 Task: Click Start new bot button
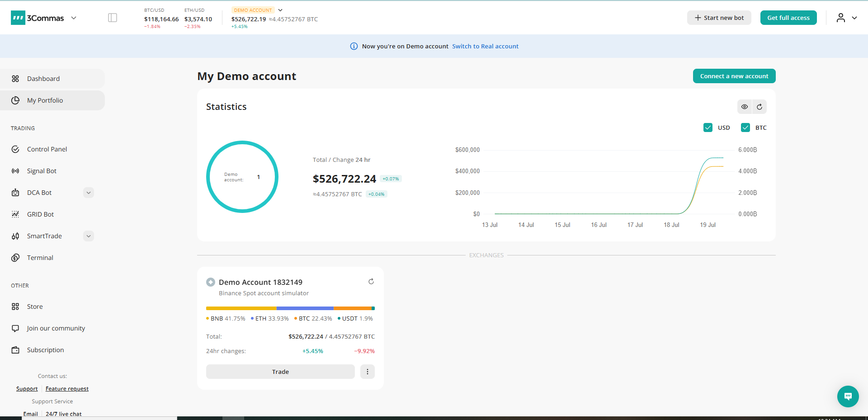pos(719,18)
